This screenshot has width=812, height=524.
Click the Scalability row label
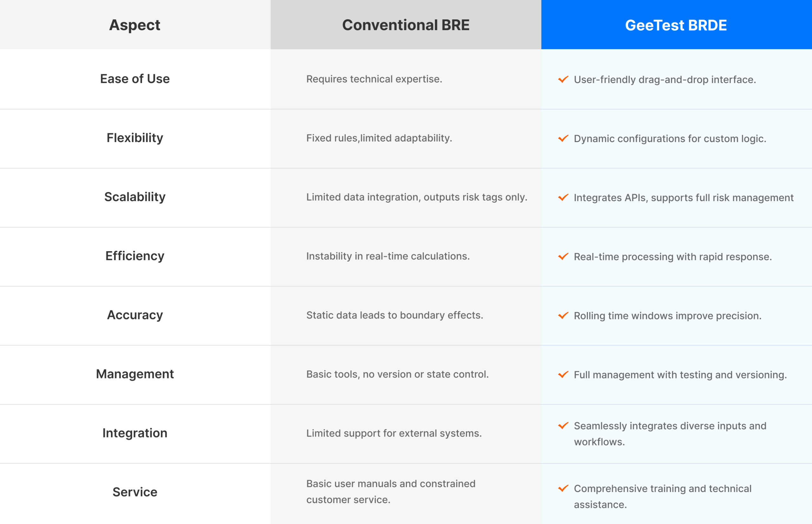(135, 197)
